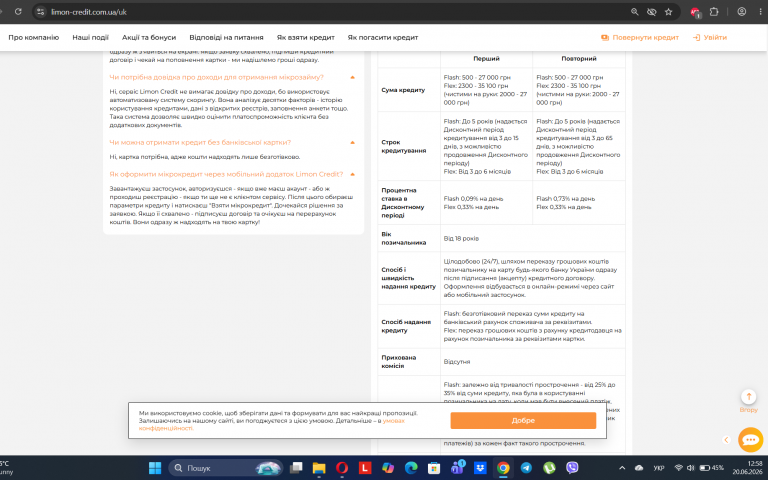
Task: Switch the 'УКР' keyboard language indicator
Action: click(x=659, y=468)
